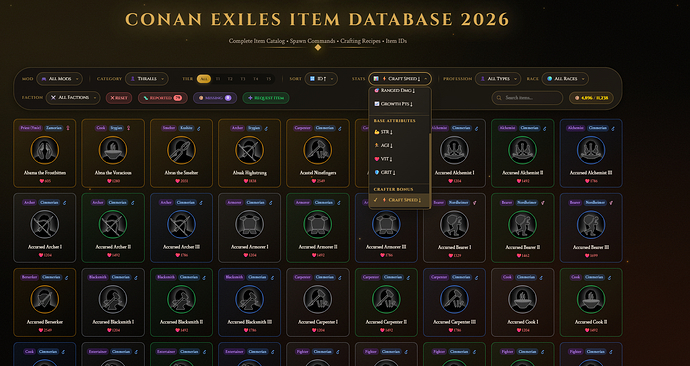The height and width of the screenshot is (366, 690).
Task: Select Accursed Berserker icon
Action: pyautogui.click(x=44, y=299)
